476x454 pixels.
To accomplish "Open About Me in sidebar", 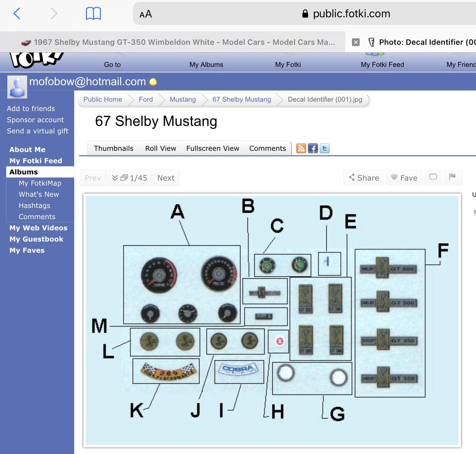I will [x=27, y=149].
